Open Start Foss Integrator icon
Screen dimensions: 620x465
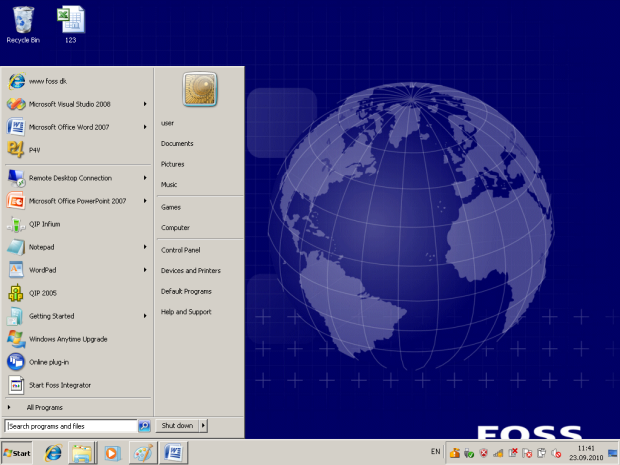[16, 385]
